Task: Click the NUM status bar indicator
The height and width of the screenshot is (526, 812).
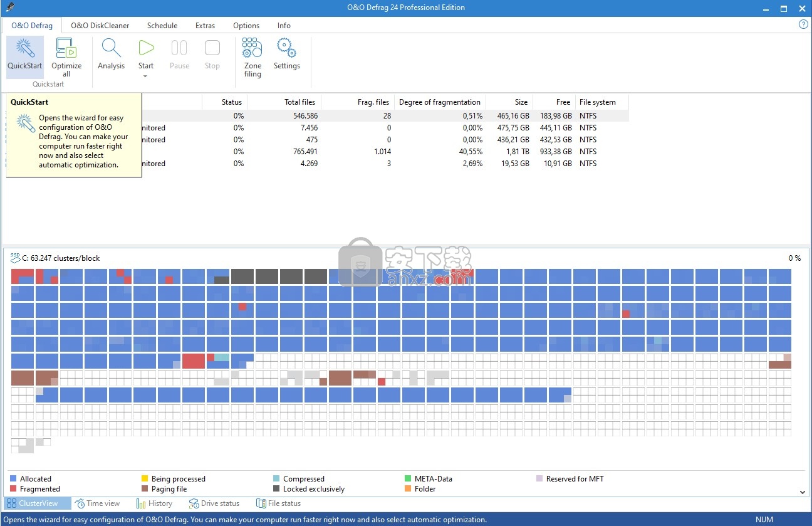Action: click(x=764, y=520)
